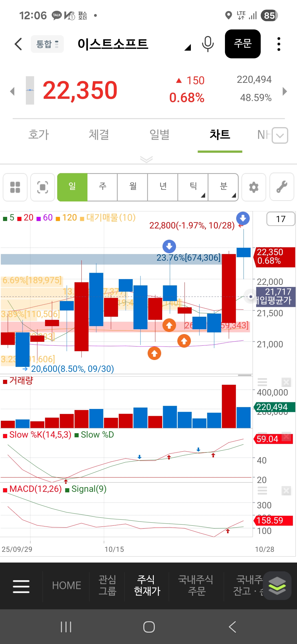The height and width of the screenshot is (644, 297).
Task: Tap the back arrow beside 통합
Action: click(18, 44)
